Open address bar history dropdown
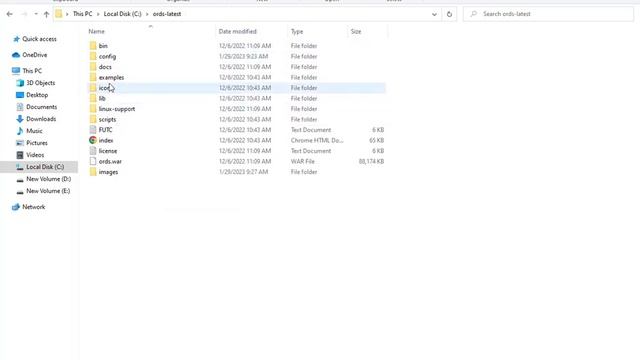640x360 pixels. pos(434,14)
